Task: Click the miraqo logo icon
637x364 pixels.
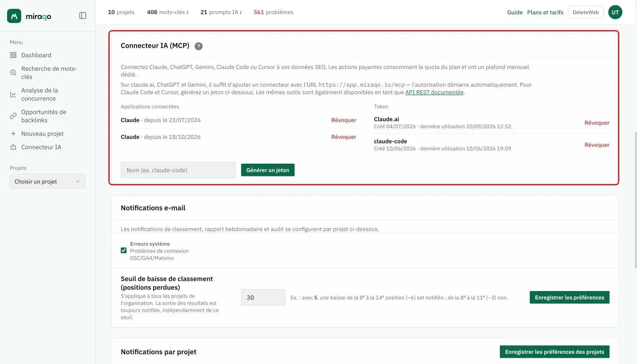Action: pos(14,16)
